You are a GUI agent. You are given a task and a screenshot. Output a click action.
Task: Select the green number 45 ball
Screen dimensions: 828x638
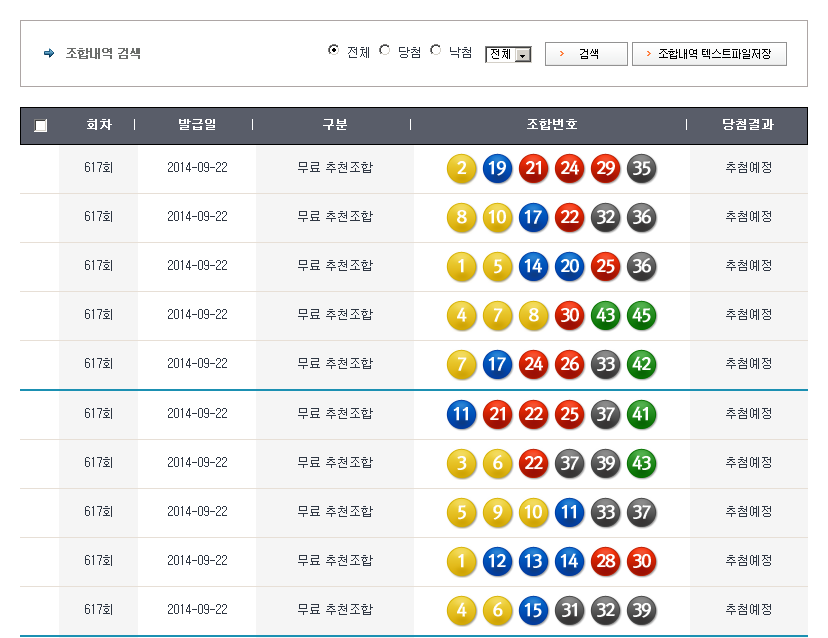(x=641, y=315)
